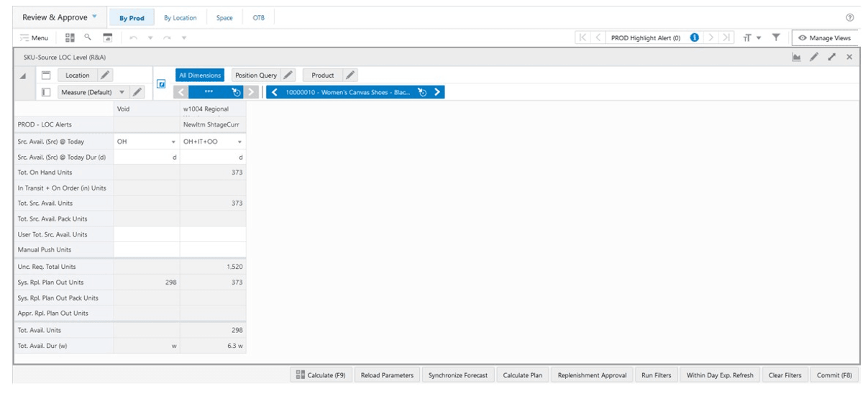Click the redo arrow icon
This screenshot has width=868, height=394.
pyautogui.click(x=168, y=37)
